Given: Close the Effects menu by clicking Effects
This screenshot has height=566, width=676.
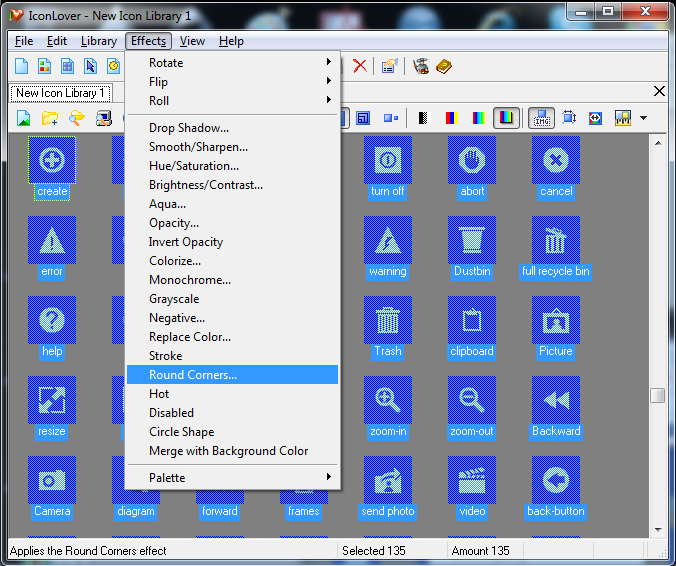Looking at the screenshot, I should (148, 41).
